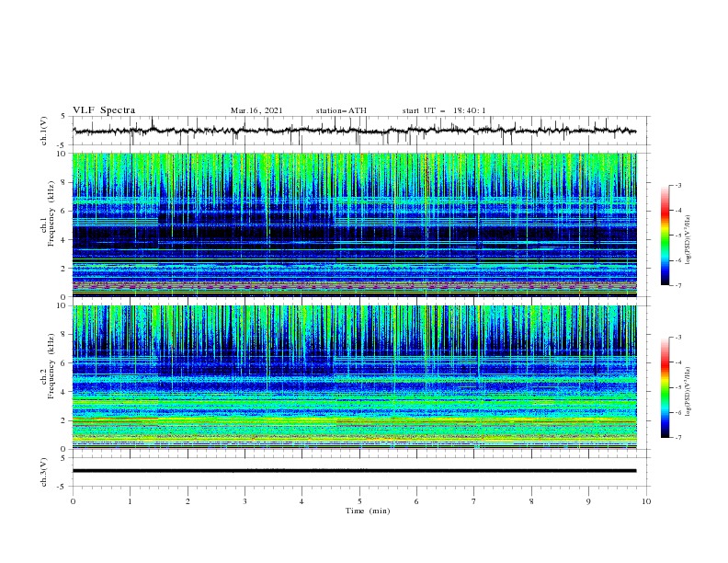Click the "-7" tick on the ch.2 color bar
The height and width of the screenshot is (563, 728).
tap(677, 437)
